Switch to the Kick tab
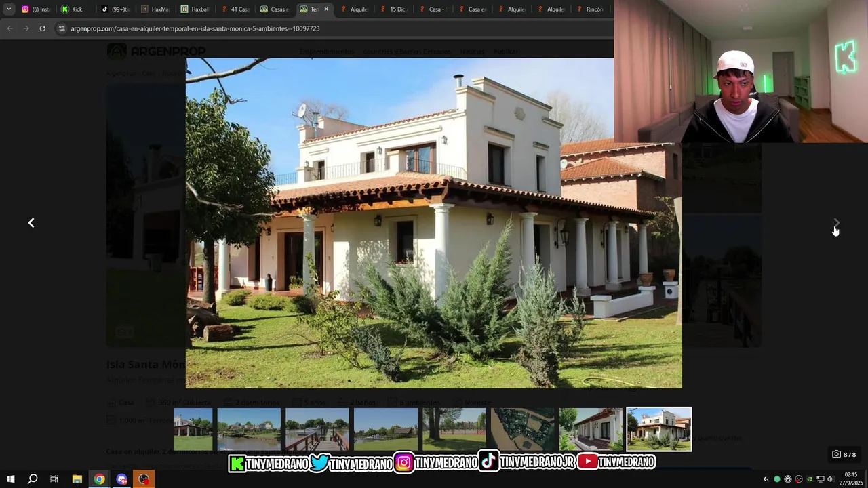Image resolution: width=868 pixels, height=488 pixels. [76, 9]
